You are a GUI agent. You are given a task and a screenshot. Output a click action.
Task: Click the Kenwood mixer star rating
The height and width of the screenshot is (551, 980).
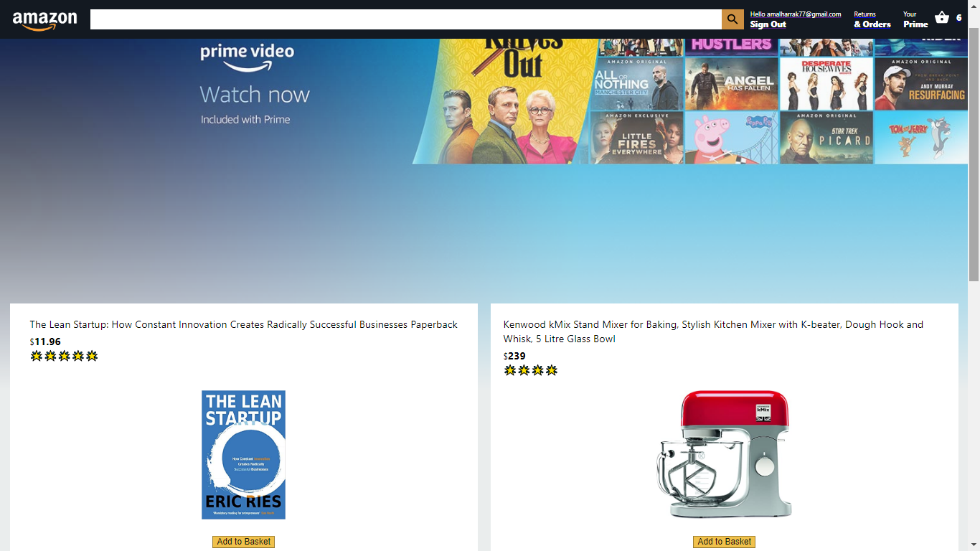(531, 370)
